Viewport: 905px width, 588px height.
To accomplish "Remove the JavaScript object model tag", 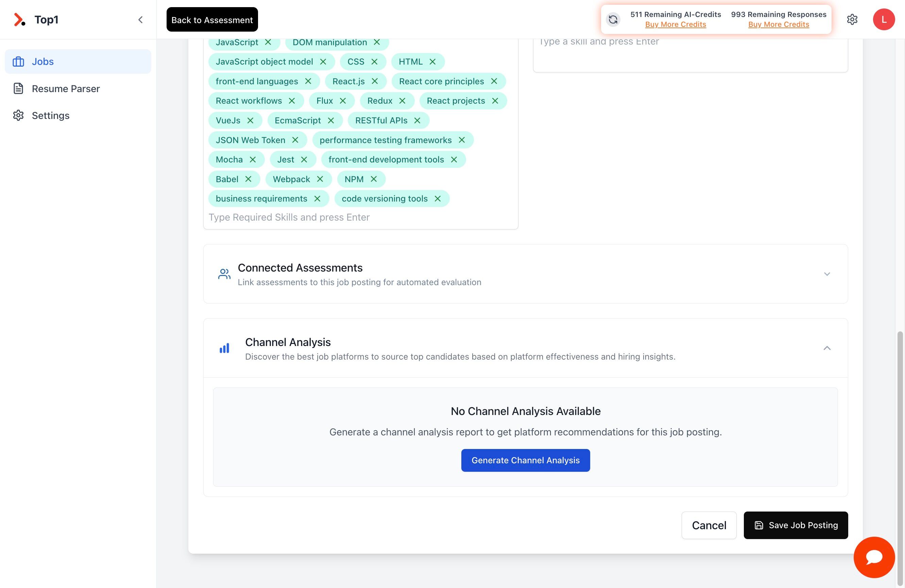I will point(323,62).
